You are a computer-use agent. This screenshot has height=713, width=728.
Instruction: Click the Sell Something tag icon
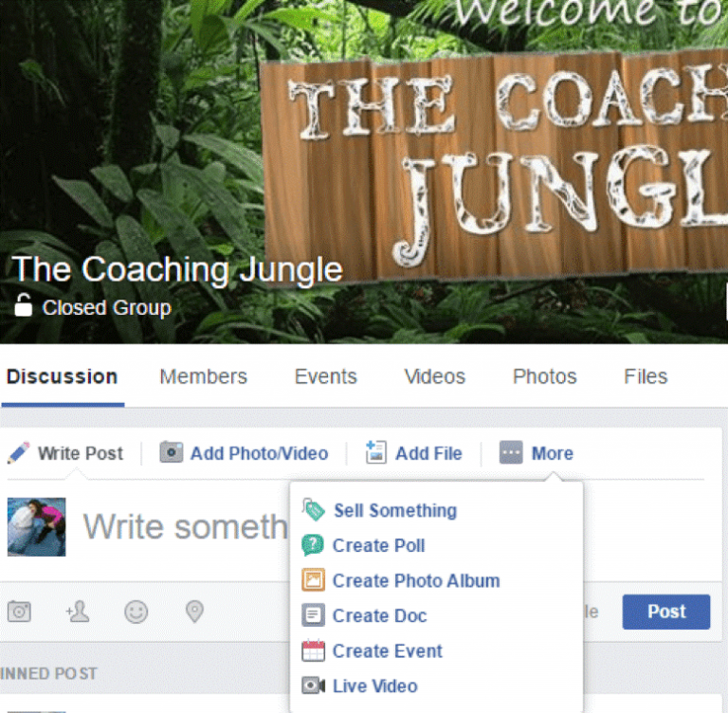[314, 510]
